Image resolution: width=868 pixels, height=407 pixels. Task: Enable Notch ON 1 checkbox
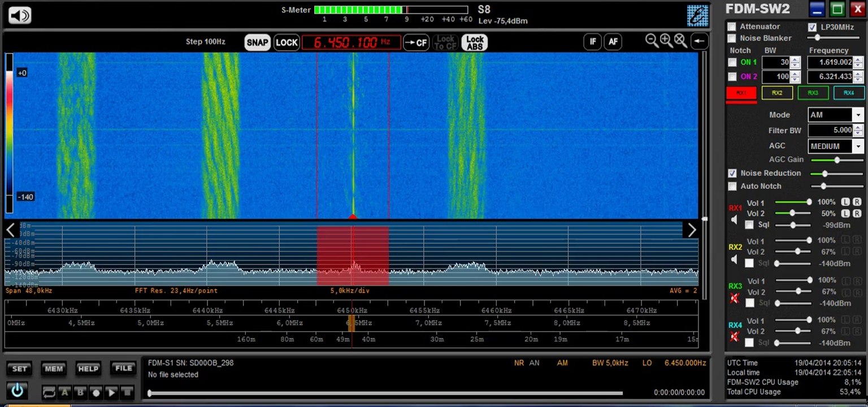coord(732,62)
